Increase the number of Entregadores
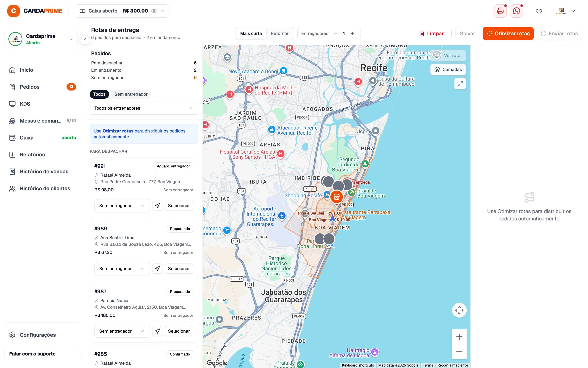Image resolution: width=588 pixels, height=368 pixels. click(x=352, y=34)
